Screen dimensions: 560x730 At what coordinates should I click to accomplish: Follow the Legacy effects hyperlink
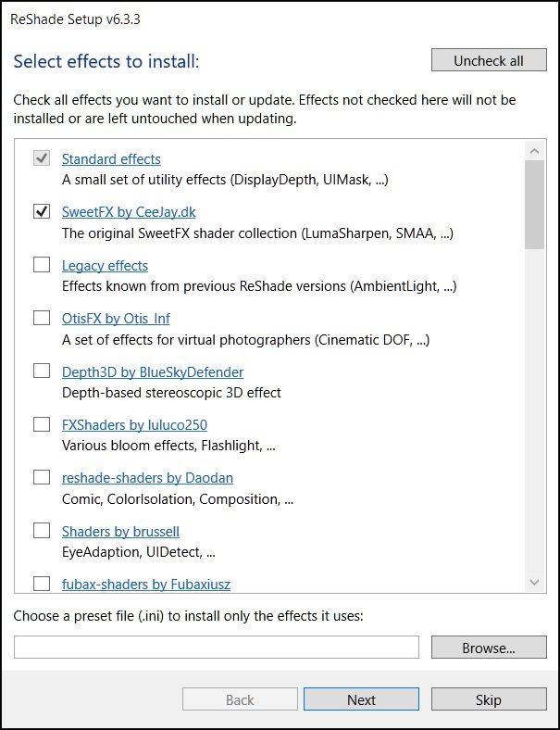[x=106, y=266]
